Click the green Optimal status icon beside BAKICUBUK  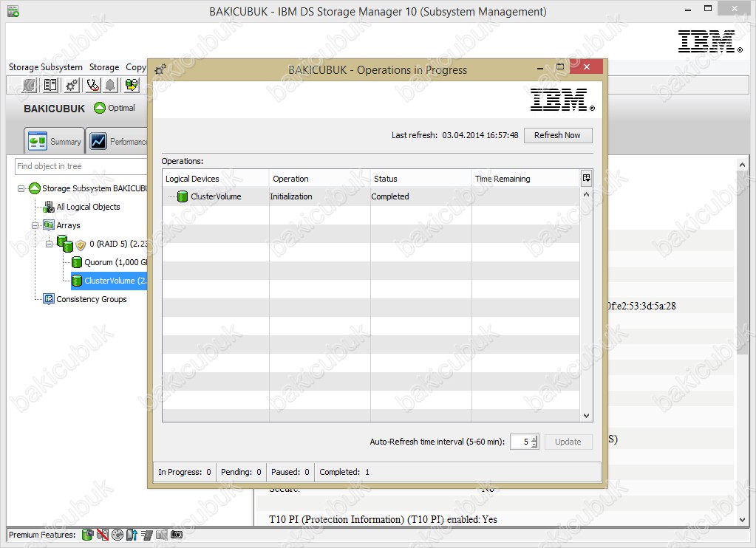pos(100,108)
